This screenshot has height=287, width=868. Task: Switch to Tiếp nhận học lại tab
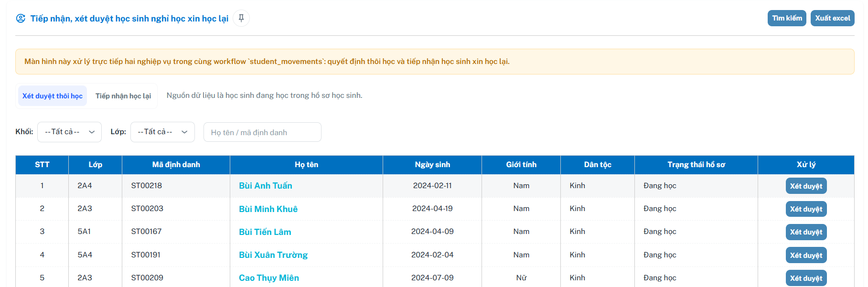click(x=123, y=96)
